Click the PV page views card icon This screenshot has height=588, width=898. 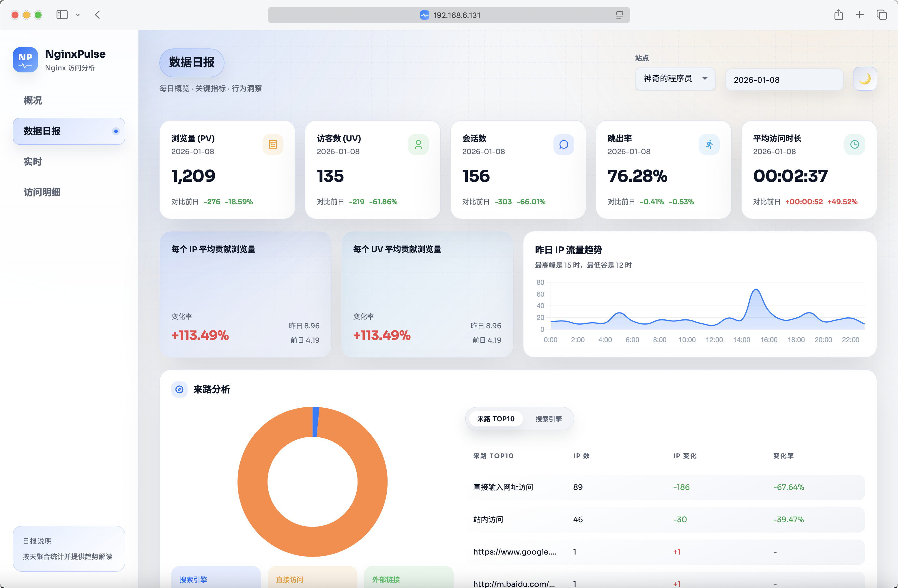pyautogui.click(x=273, y=145)
